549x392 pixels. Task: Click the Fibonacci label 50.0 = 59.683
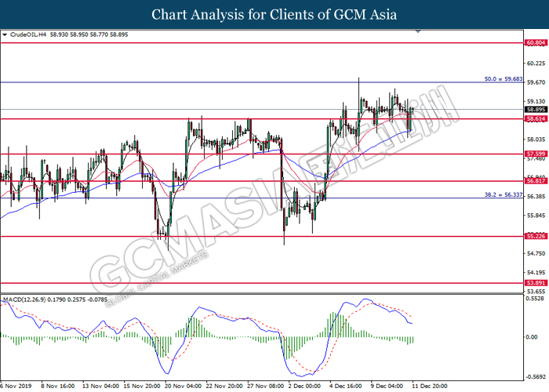[x=504, y=79]
